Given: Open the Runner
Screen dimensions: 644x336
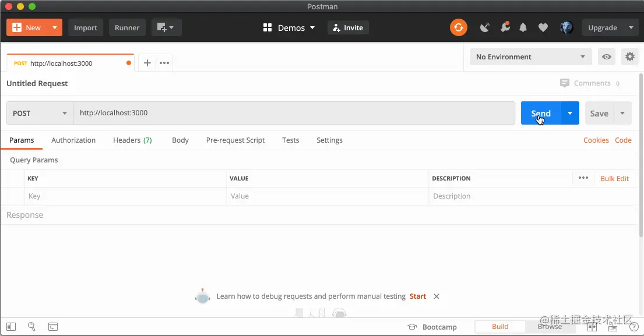Looking at the screenshot, I should coord(127,27).
